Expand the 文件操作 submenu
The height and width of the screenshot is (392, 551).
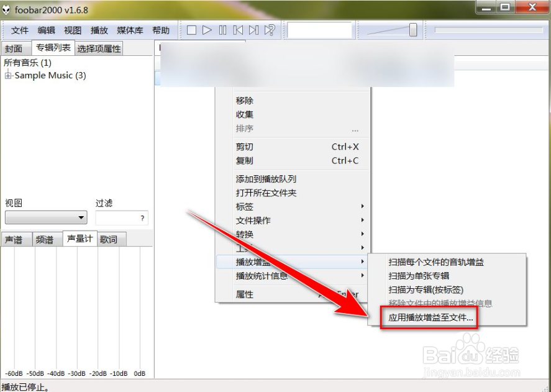coord(293,221)
